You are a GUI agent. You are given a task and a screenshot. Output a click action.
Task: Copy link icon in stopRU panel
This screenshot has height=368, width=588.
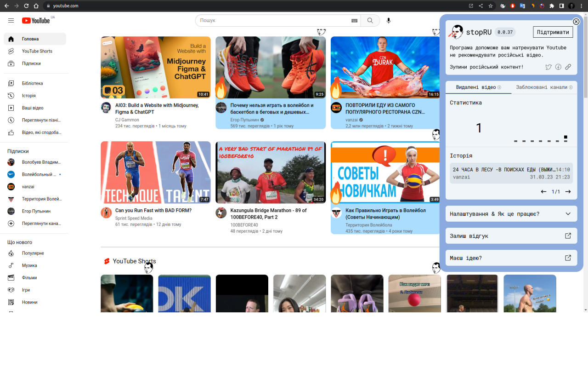tap(568, 67)
